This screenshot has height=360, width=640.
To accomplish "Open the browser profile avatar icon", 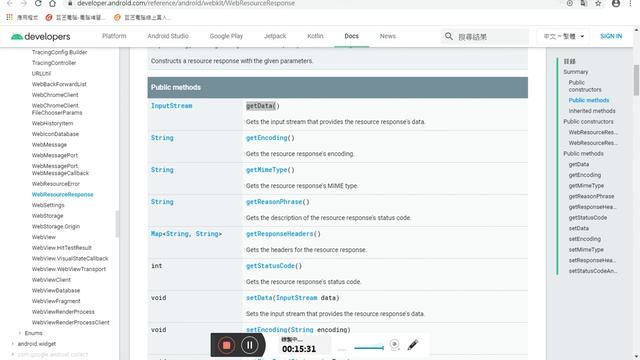I will [616, 3].
